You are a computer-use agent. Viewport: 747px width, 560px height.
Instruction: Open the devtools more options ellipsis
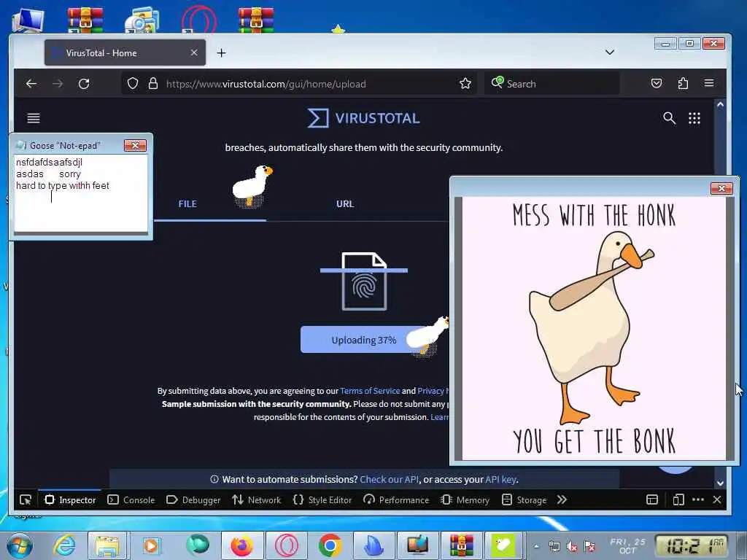pos(698,499)
